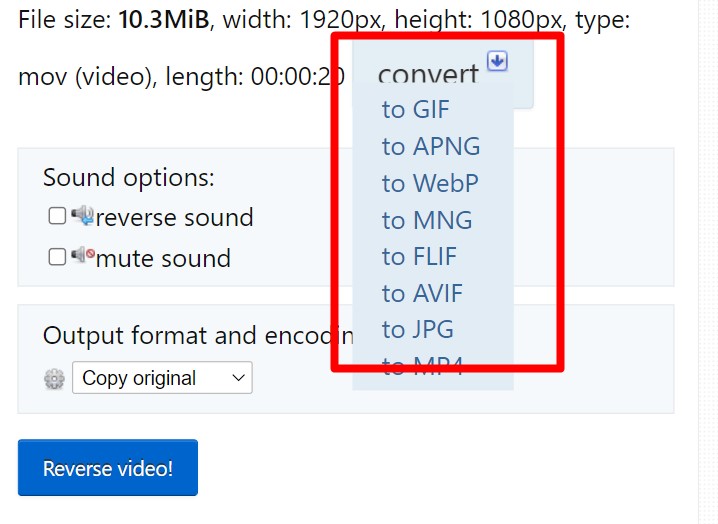Tick the mute sound checkbox
The height and width of the screenshot is (524, 718).
tap(57, 257)
